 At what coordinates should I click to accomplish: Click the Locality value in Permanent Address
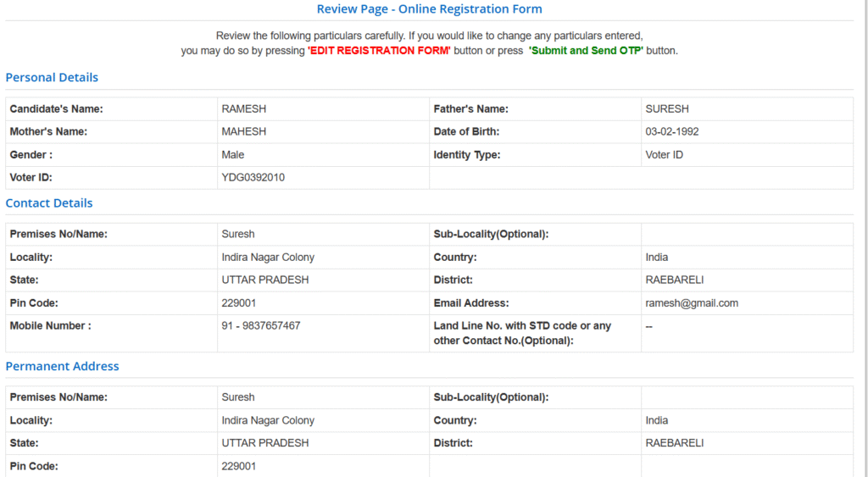pos(268,420)
